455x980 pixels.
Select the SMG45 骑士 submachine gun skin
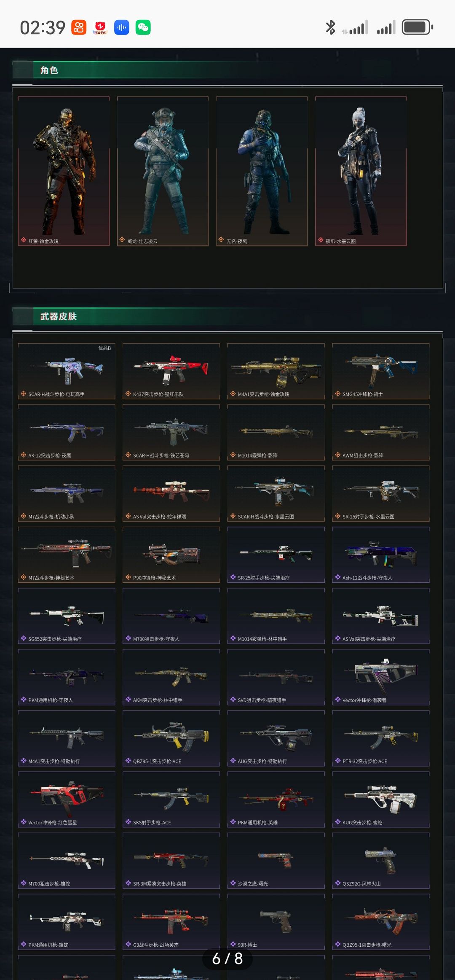pyautogui.click(x=381, y=371)
